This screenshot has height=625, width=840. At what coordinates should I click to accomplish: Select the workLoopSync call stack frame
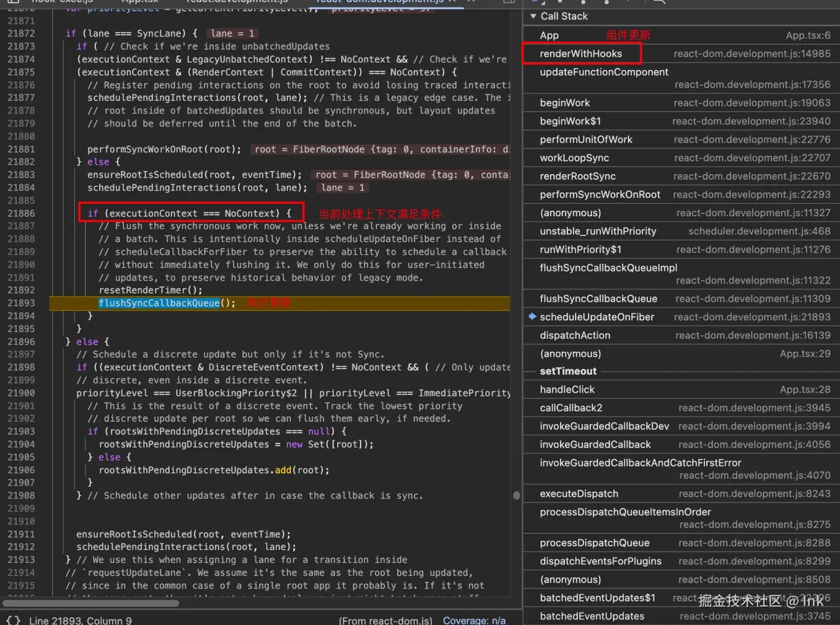[x=681, y=158]
